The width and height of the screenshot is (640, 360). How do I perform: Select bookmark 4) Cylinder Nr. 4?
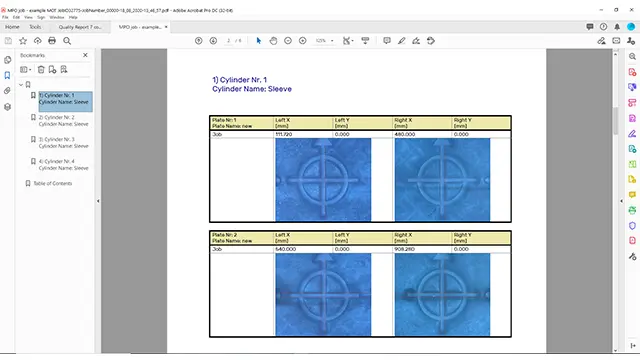point(63,165)
